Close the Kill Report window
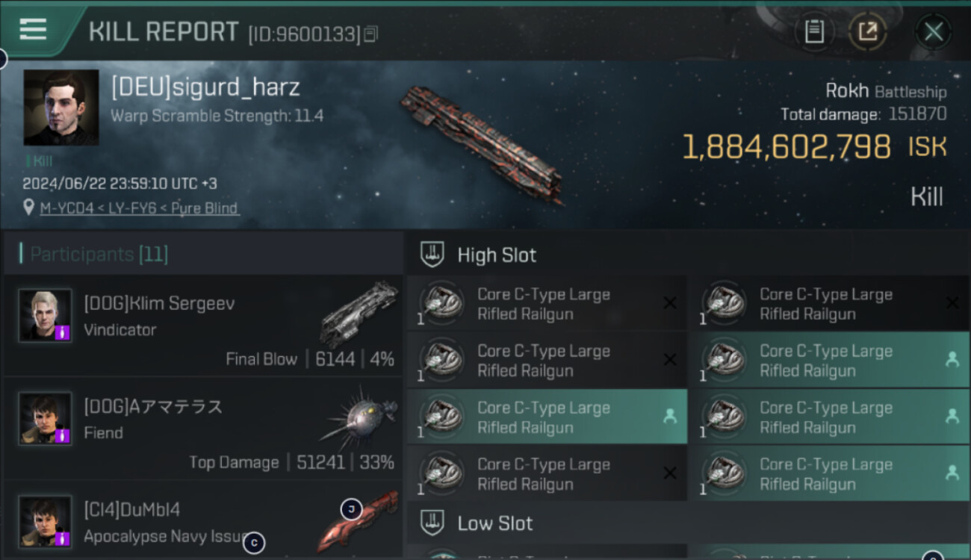This screenshot has height=560, width=971. pos(933,31)
